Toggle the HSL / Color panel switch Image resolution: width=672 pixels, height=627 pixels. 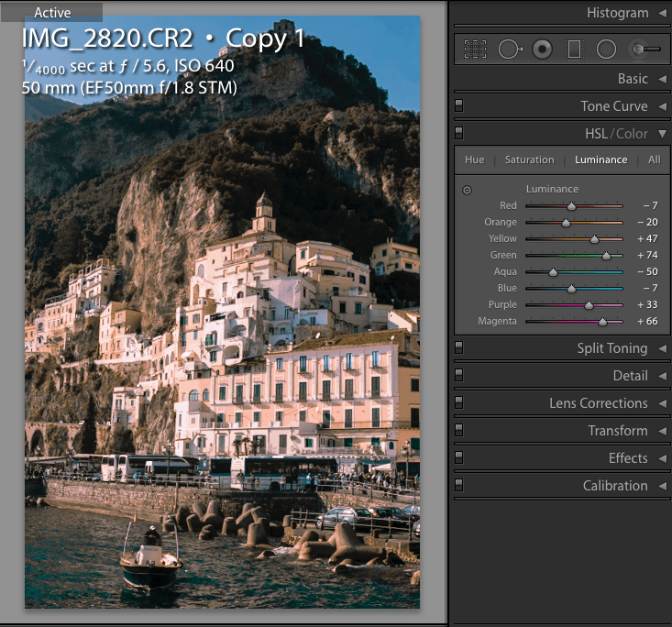coord(459,133)
